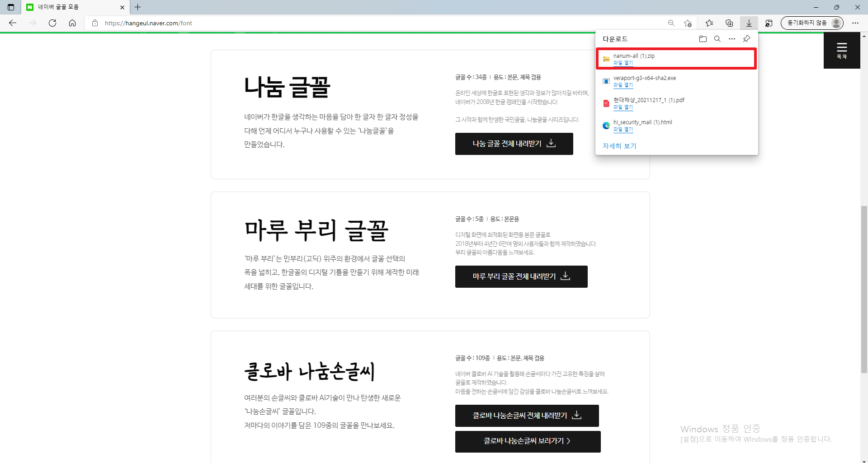Screen dimensions: 868x463
Task: Click the 마루 부리 글꼴 heading
Action: [x=316, y=230]
